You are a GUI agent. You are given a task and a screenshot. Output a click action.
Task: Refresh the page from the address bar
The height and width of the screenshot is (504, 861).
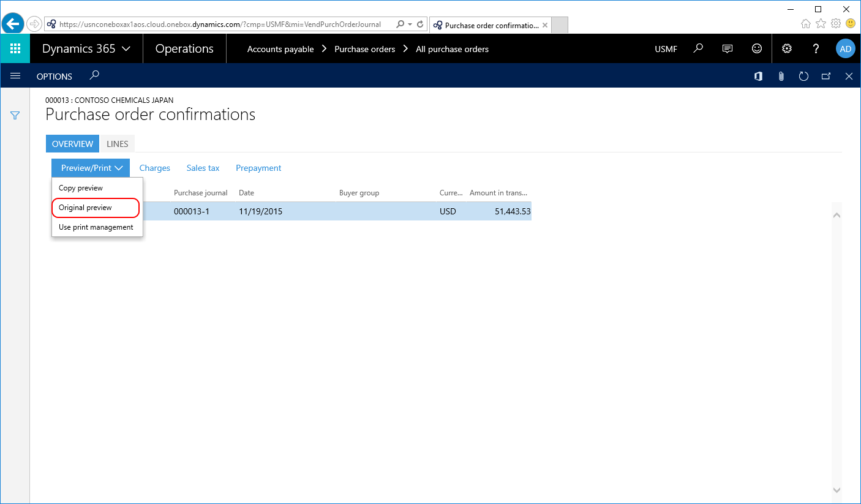coord(420,24)
